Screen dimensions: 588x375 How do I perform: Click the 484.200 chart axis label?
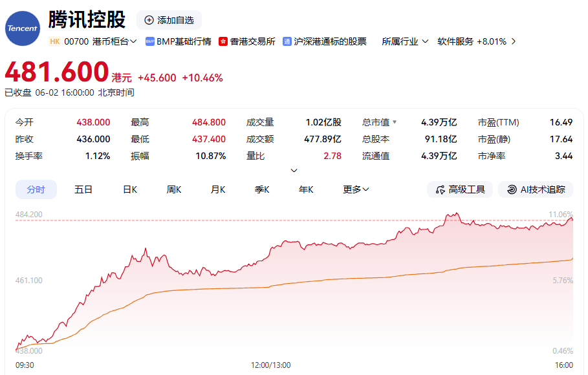pyautogui.click(x=29, y=215)
